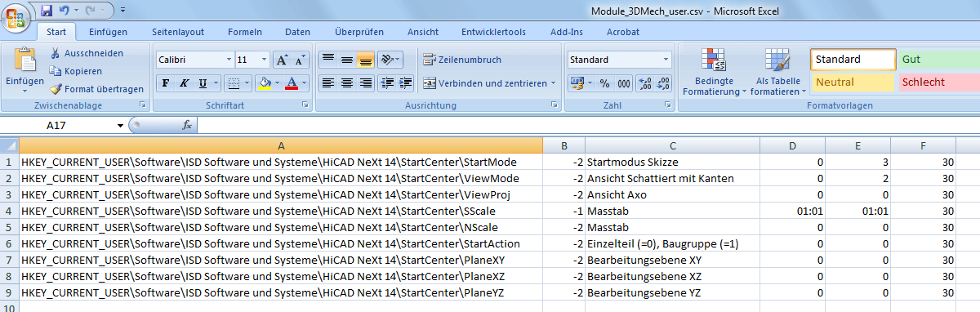Screen dimensions: 980x312
Task: Open font color dropdown arrow
Action: [x=305, y=82]
